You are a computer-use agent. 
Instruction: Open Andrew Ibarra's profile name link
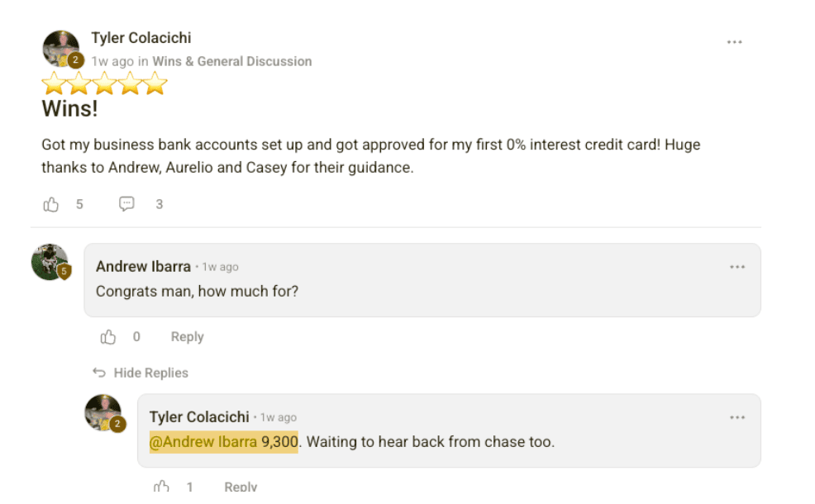coord(143,267)
